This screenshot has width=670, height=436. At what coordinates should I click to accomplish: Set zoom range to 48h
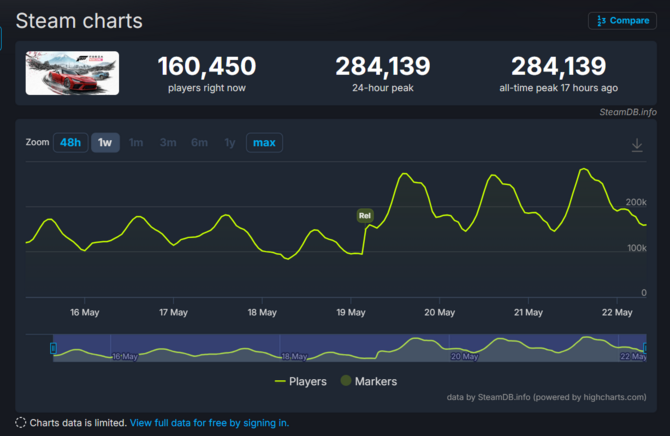[x=71, y=142]
